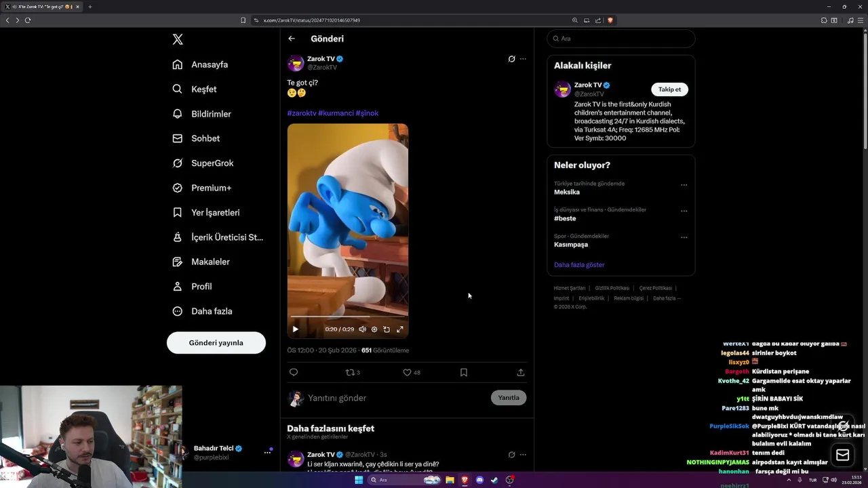Open floating messages envelope button

(x=842, y=455)
